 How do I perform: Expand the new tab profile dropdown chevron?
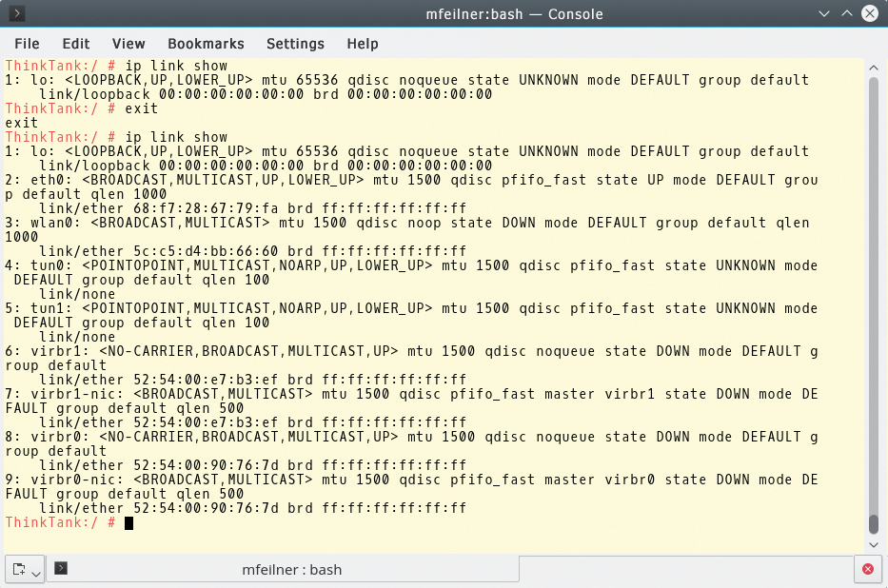click(x=36, y=571)
